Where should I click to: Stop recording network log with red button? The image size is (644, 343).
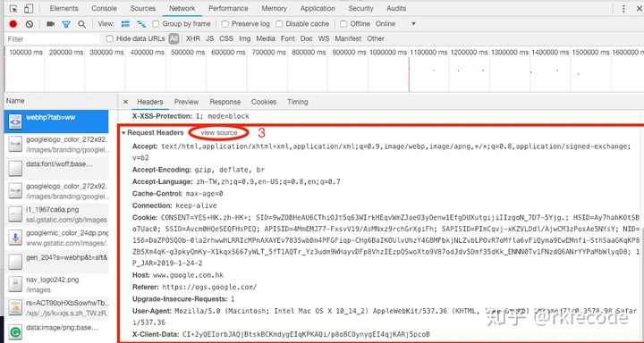coord(13,24)
